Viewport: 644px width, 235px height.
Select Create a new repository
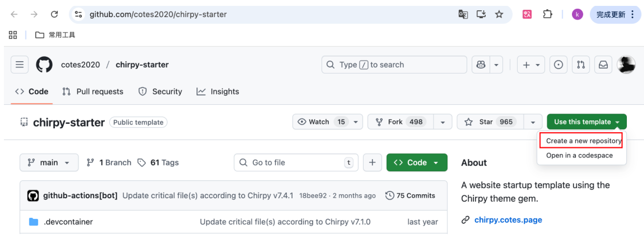582,141
